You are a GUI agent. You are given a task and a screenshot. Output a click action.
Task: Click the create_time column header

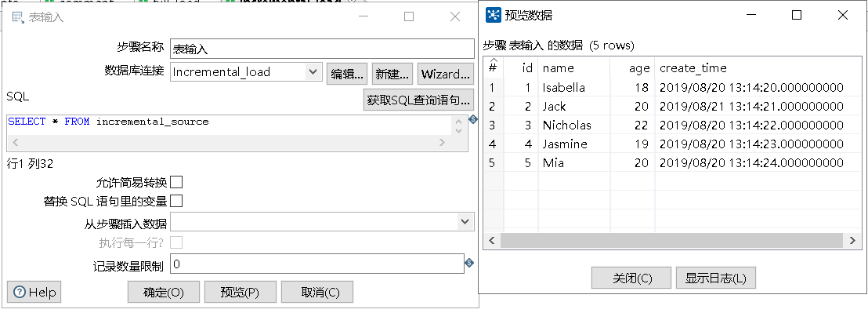click(x=758, y=67)
